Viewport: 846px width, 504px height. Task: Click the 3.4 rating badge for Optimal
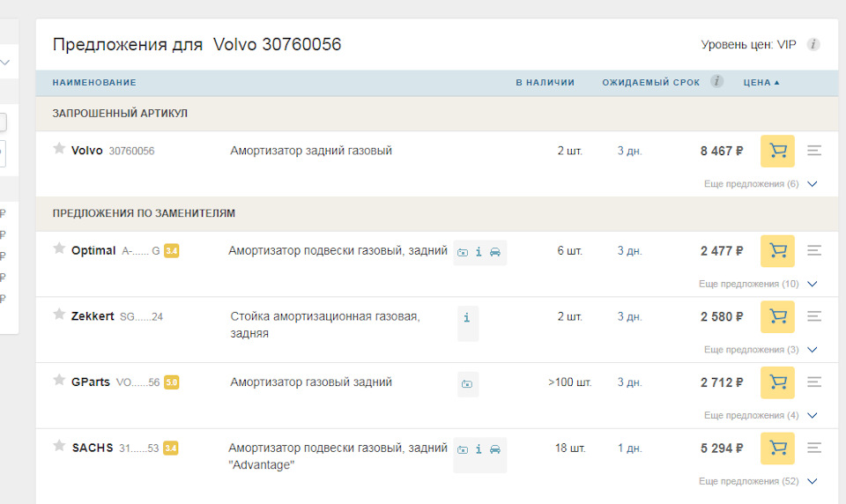pyautogui.click(x=172, y=251)
